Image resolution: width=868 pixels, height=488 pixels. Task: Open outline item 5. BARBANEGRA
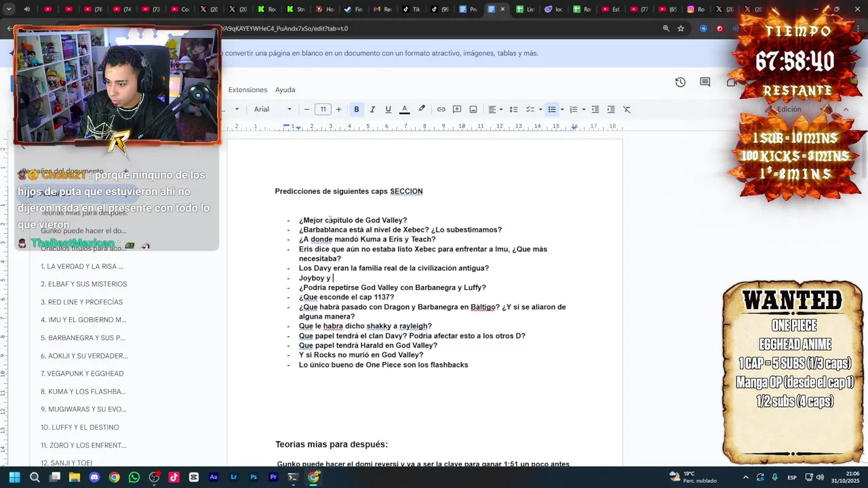coord(83,338)
